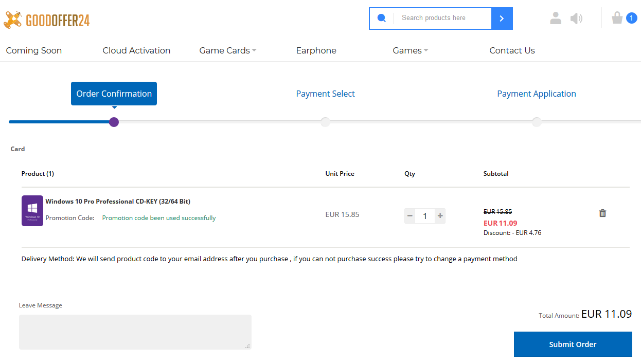Go to Cloud Activation page
Image resolution: width=641 pixels, height=364 pixels.
[136, 50]
